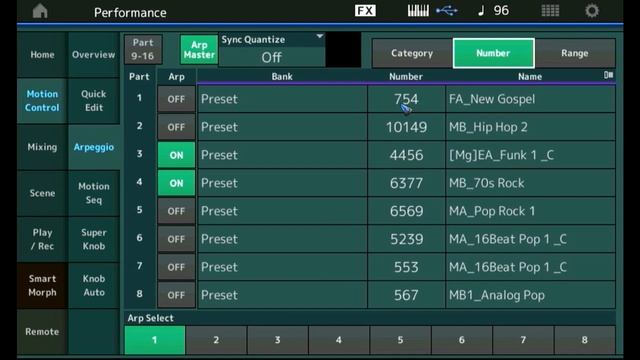
Task: Enable Arp for Part 6
Action: click(x=176, y=239)
